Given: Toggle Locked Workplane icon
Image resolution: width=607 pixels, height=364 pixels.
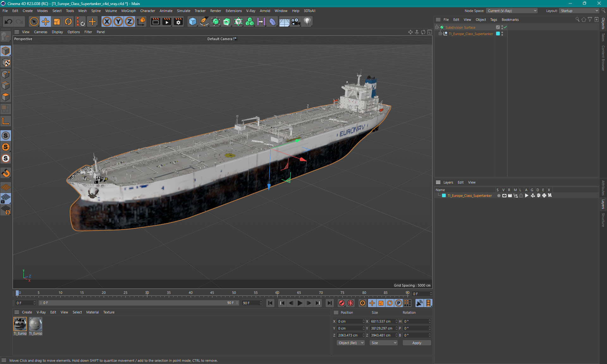Looking at the screenshot, I should click(x=6, y=199).
